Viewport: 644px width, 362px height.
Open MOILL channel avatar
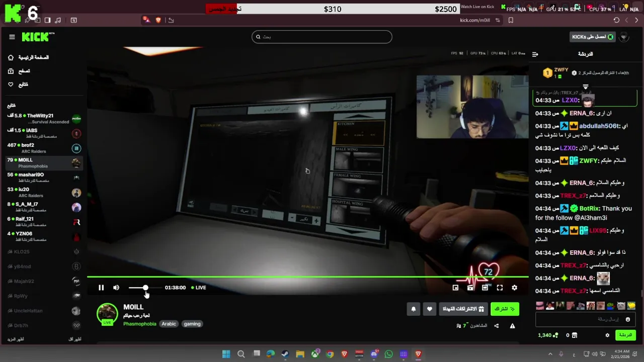click(x=107, y=314)
